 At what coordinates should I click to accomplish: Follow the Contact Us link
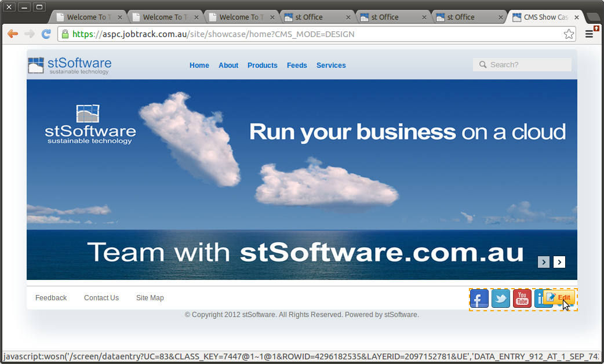pos(101,298)
